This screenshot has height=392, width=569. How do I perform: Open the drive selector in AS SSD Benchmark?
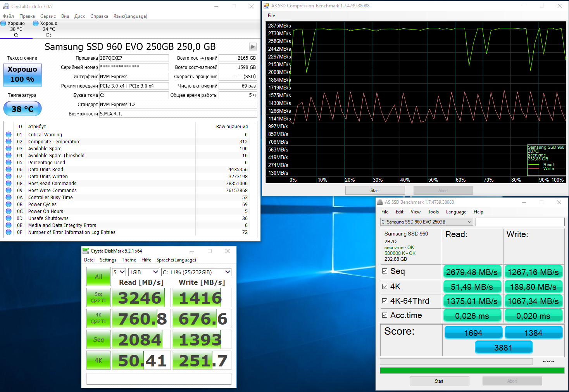point(427,222)
